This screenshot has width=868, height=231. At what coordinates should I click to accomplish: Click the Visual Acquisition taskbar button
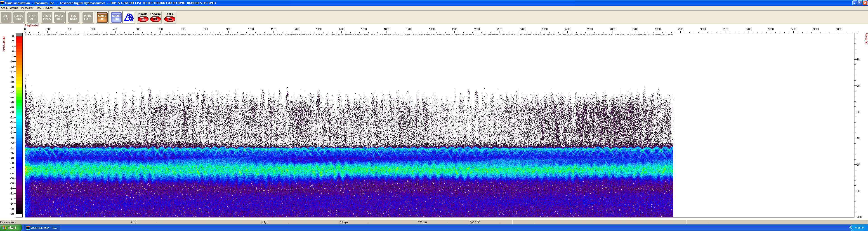click(42, 228)
